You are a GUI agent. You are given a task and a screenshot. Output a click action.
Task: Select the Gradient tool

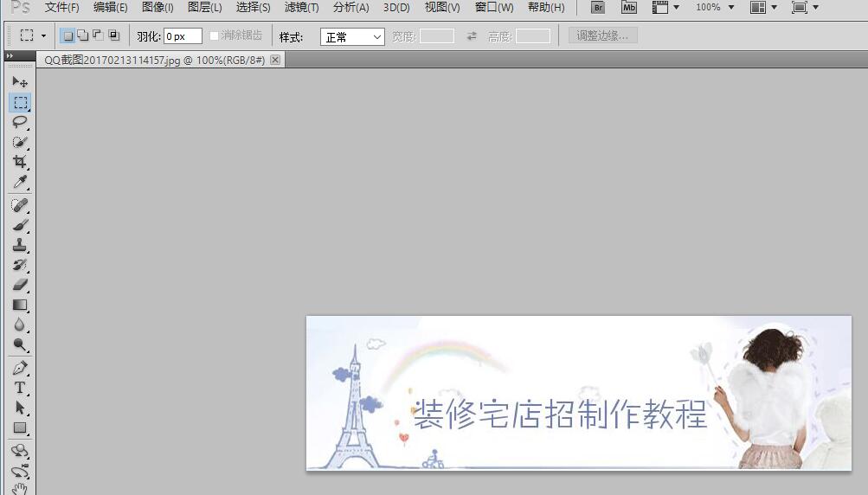pyautogui.click(x=20, y=305)
